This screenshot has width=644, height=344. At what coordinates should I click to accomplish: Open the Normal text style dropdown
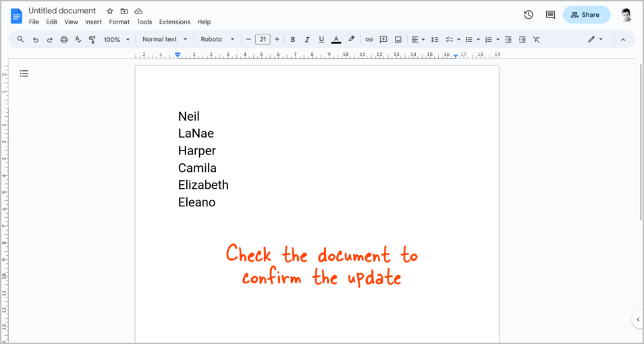point(165,39)
